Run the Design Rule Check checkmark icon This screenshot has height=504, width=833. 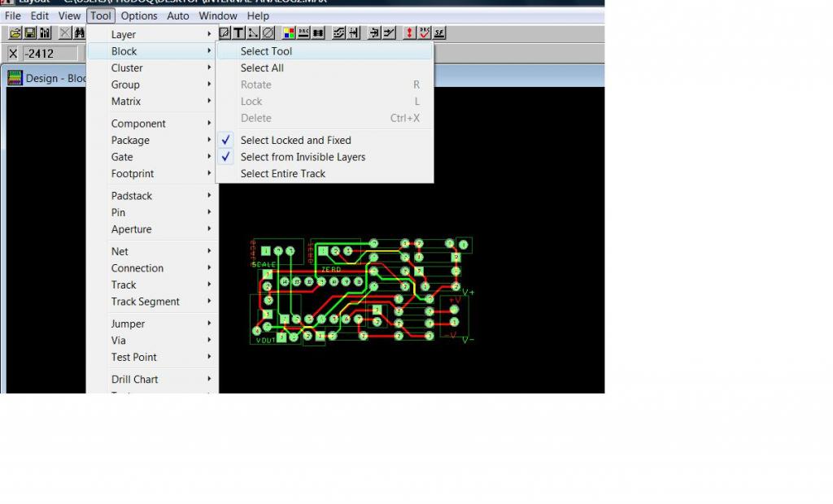click(x=424, y=33)
